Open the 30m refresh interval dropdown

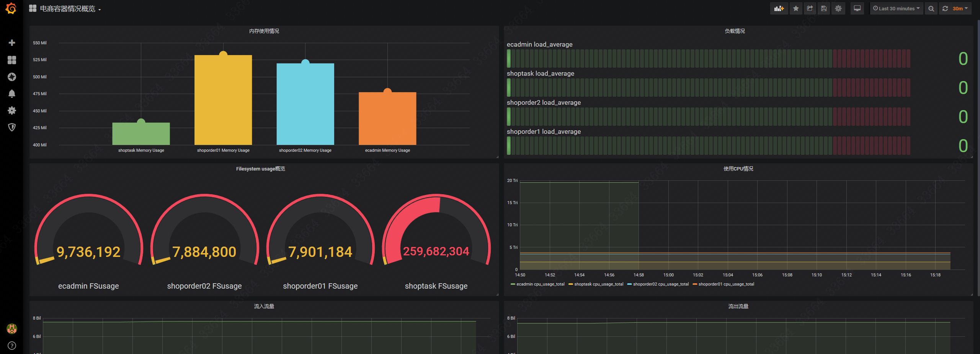(x=960, y=8)
